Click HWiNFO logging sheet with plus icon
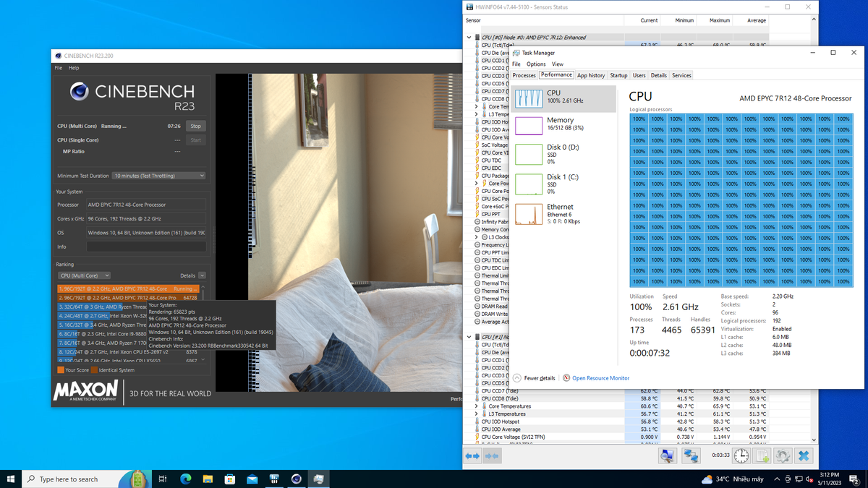The width and height of the screenshot is (868, 488). tap(762, 456)
